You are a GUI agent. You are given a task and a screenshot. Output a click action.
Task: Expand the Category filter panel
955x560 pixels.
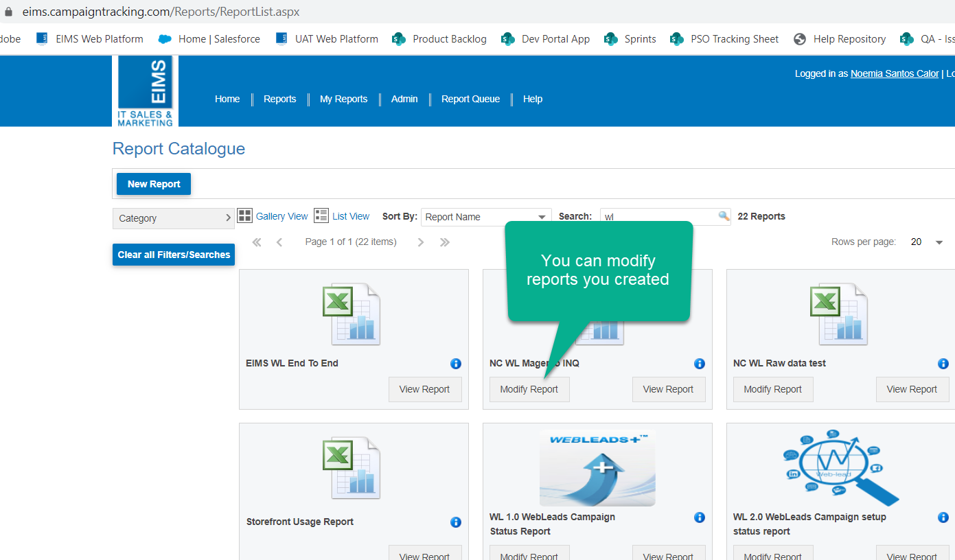point(174,218)
